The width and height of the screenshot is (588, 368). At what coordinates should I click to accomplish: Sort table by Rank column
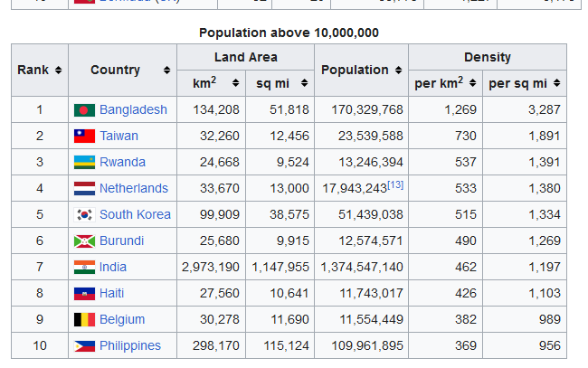pyautogui.click(x=58, y=71)
